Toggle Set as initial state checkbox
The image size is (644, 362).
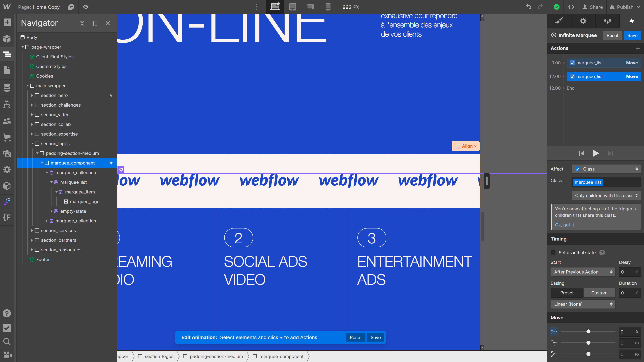click(x=553, y=253)
